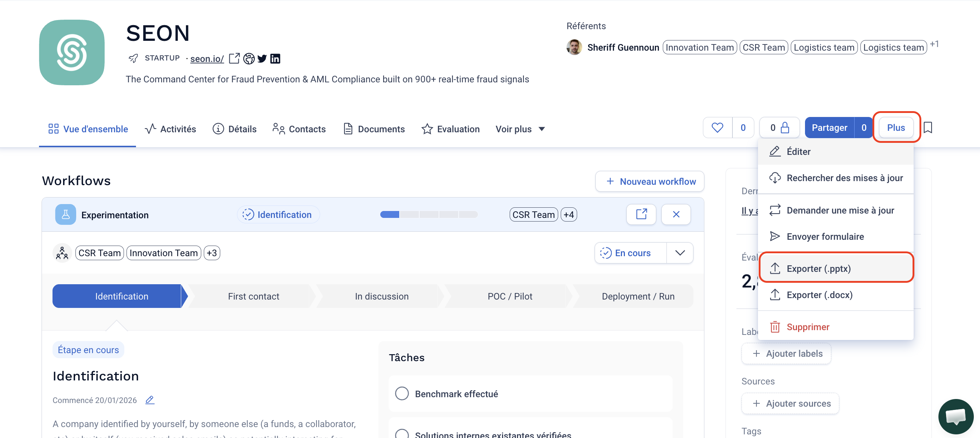Open seon.io external link icon
Image resolution: width=980 pixels, height=438 pixels.
234,59
